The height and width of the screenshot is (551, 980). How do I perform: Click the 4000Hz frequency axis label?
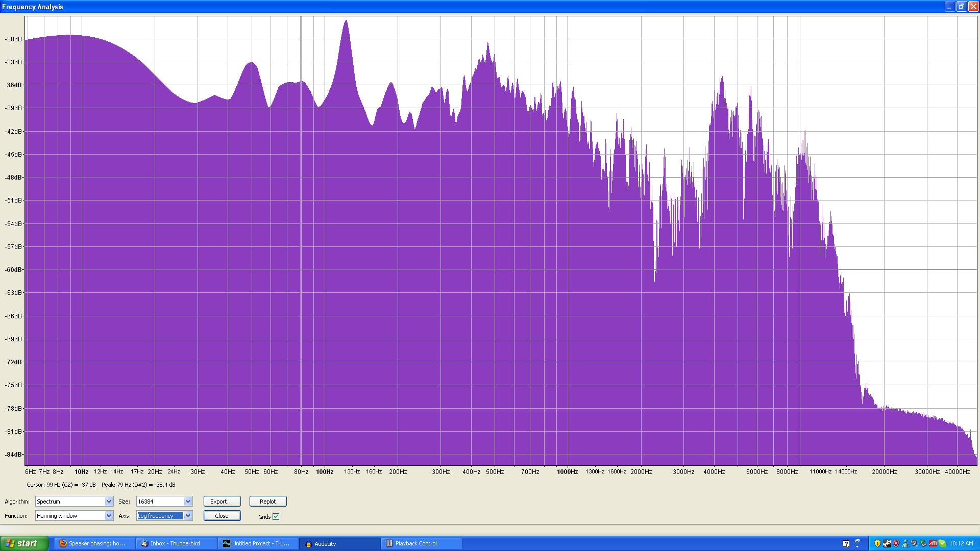pyautogui.click(x=714, y=472)
